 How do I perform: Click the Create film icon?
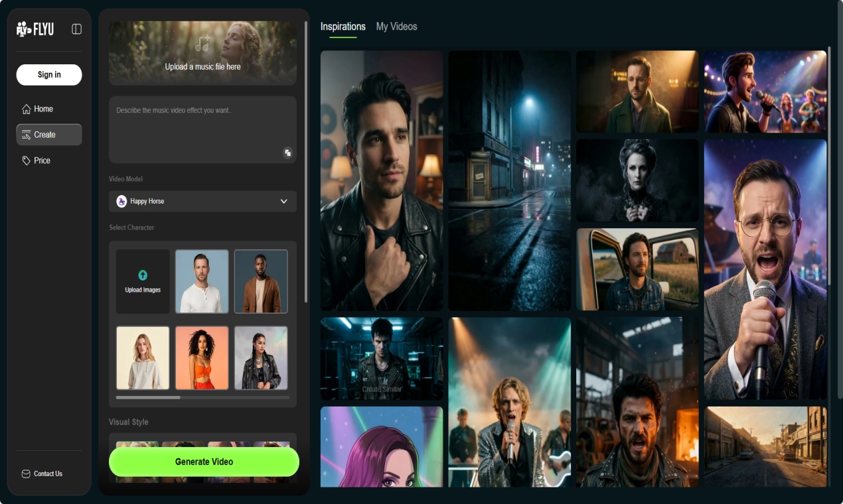[27, 135]
